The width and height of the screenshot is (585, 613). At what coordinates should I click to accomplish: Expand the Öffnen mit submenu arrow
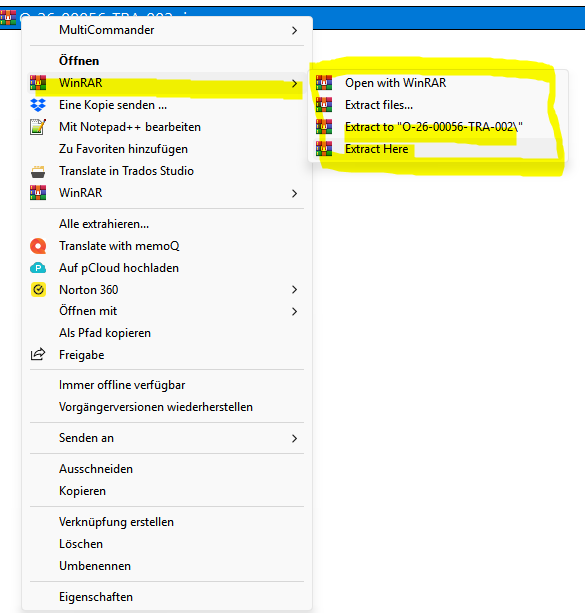[x=294, y=311]
